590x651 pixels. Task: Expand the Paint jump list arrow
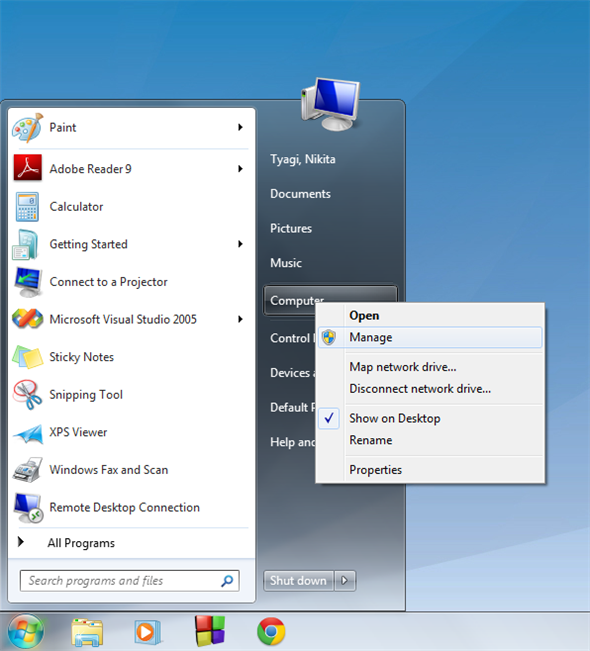240,127
